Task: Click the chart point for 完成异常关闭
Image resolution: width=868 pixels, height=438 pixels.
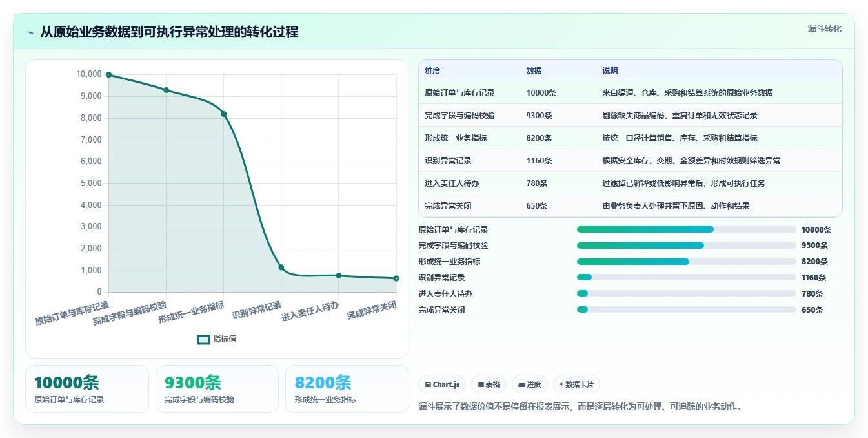Action: [x=396, y=278]
